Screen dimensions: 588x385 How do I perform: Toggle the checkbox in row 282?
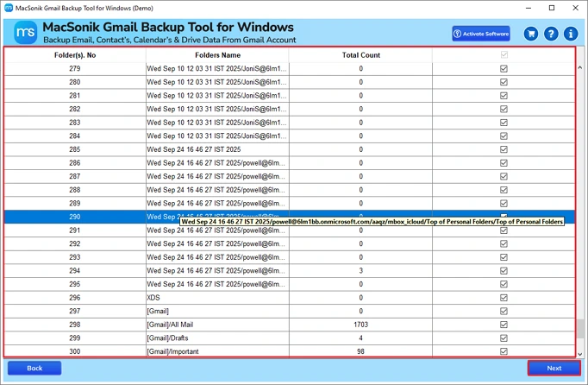504,109
